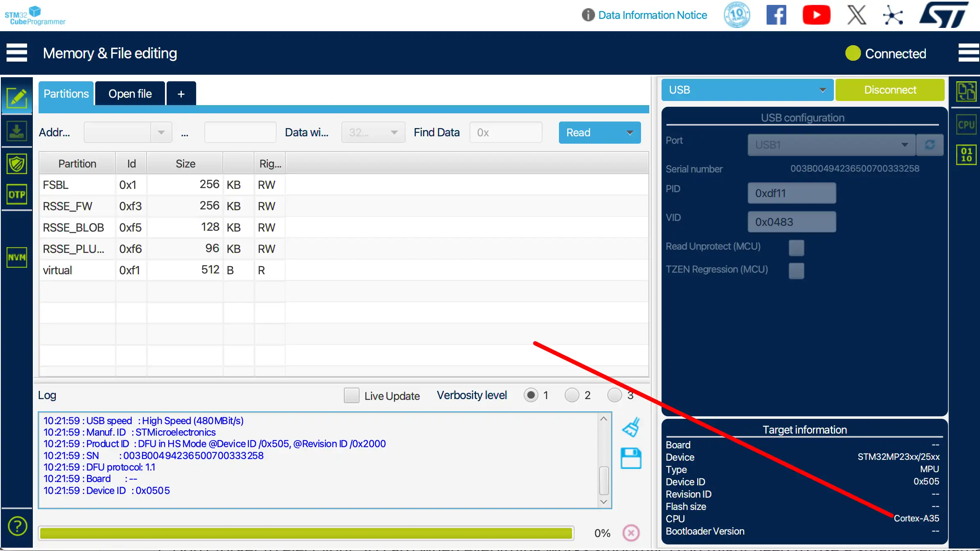This screenshot has width=980, height=551.
Task: Click log scroll down arrow
Action: pos(604,502)
